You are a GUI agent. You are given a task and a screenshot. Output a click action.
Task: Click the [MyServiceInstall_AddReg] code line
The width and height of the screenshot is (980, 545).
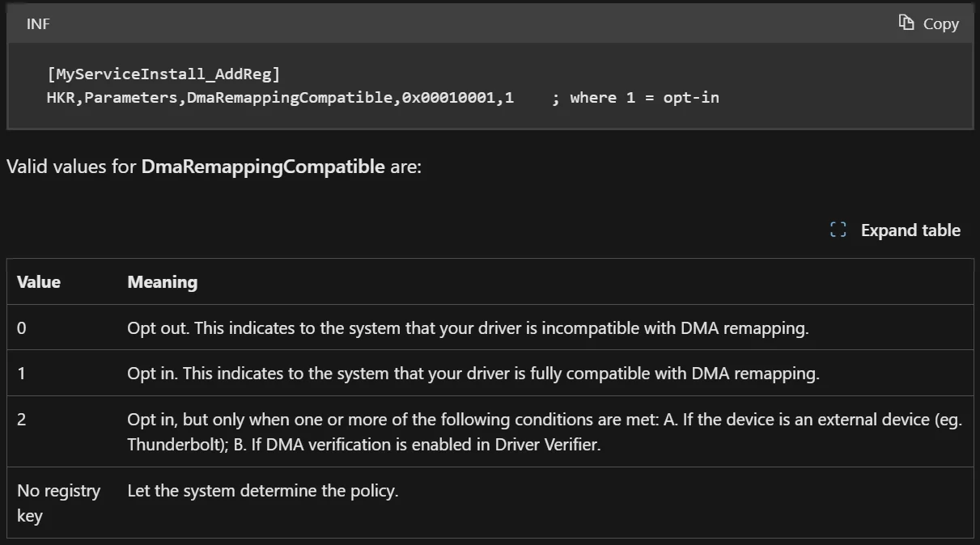click(x=163, y=74)
